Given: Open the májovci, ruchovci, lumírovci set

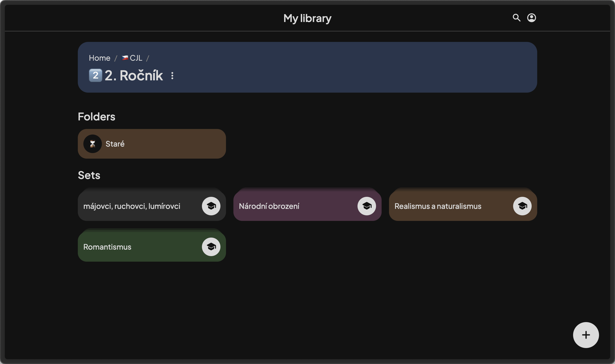Looking at the screenshot, I should [152, 206].
